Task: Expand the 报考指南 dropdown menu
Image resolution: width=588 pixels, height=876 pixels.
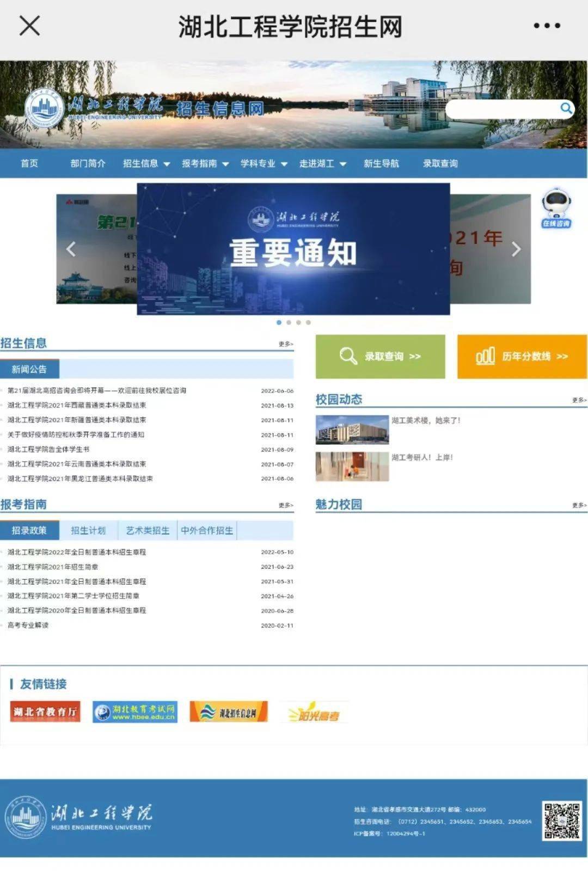Action: [x=205, y=163]
